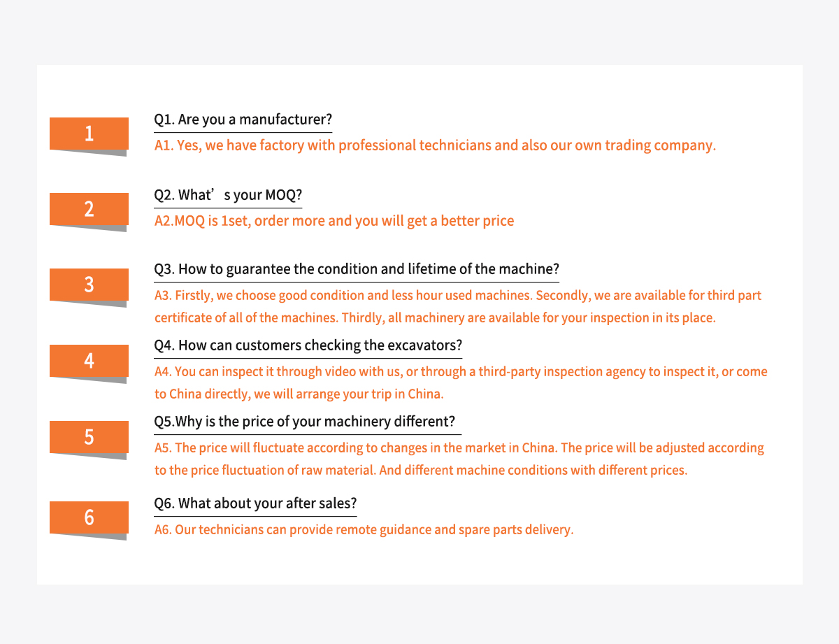Select the orange number 5 badge

pyautogui.click(x=89, y=437)
